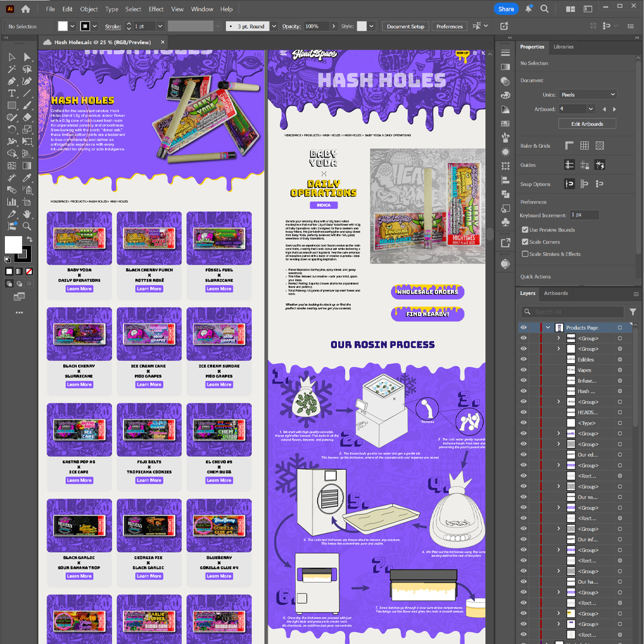This screenshot has width=644, height=644.
Task: Toggle visibility of <Type> layer item
Action: click(x=524, y=423)
